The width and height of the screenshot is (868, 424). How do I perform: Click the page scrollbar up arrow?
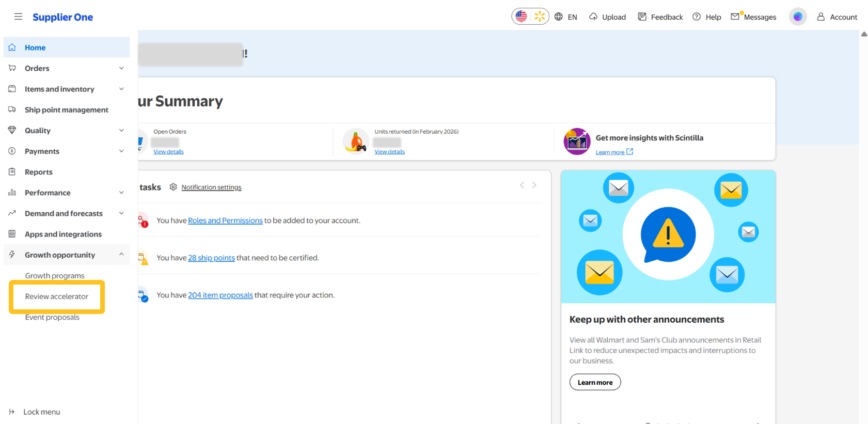864,34
